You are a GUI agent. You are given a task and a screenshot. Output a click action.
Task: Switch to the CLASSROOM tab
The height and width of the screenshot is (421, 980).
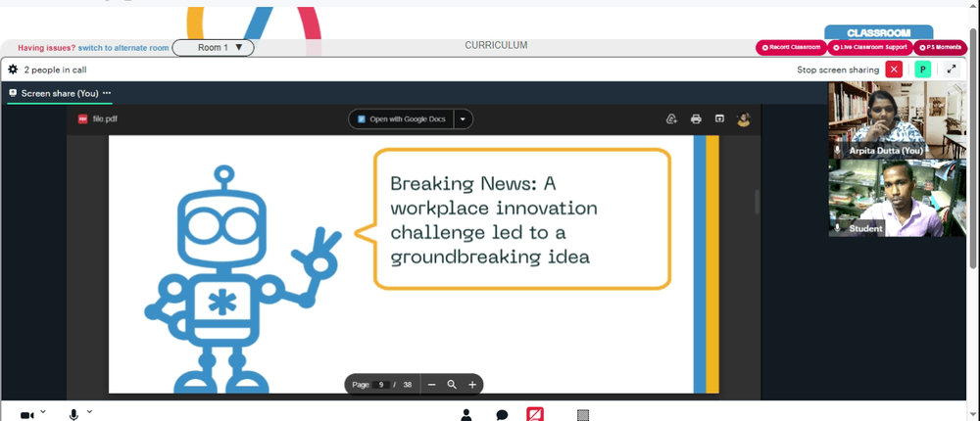click(x=878, y=32)
